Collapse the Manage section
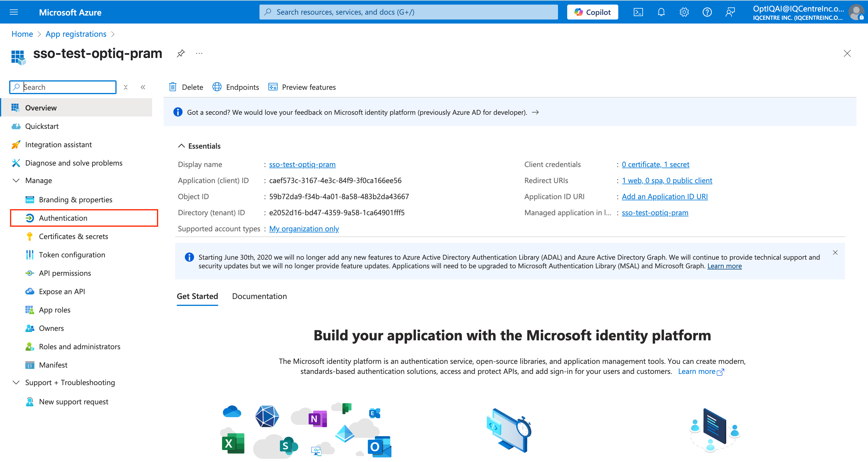This screenshot has width=868, height=462. coord(16,180)
